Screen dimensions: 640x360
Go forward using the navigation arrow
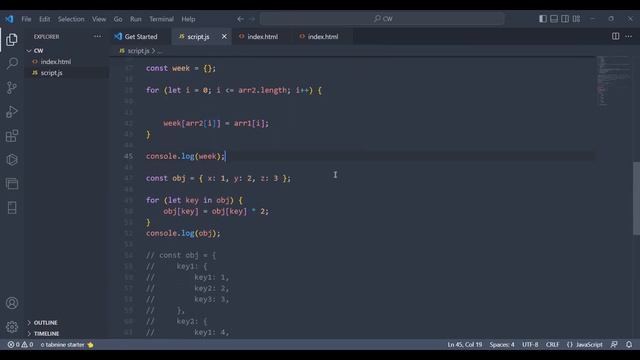[x=252, y=19]
